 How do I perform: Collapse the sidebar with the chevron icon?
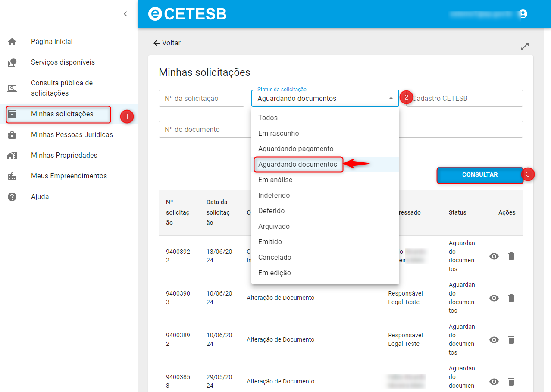pyautogui.click(x=125, y=14)
